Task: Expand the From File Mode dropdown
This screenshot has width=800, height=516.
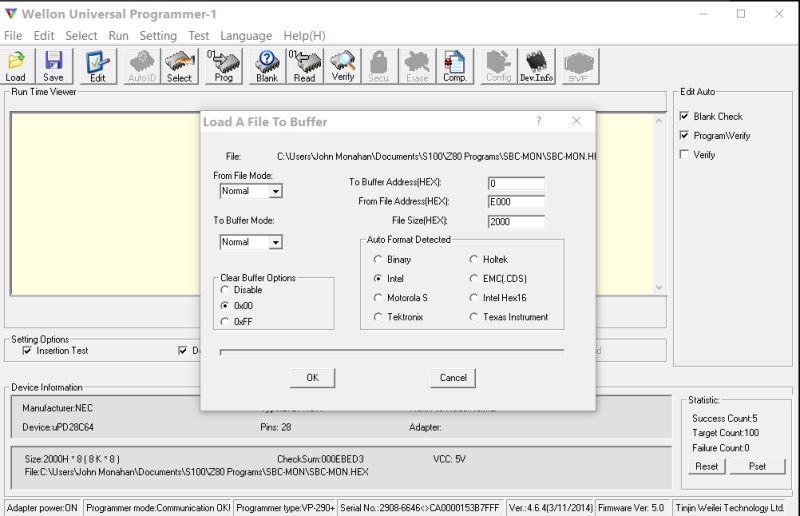Action: tap(276, 191)
